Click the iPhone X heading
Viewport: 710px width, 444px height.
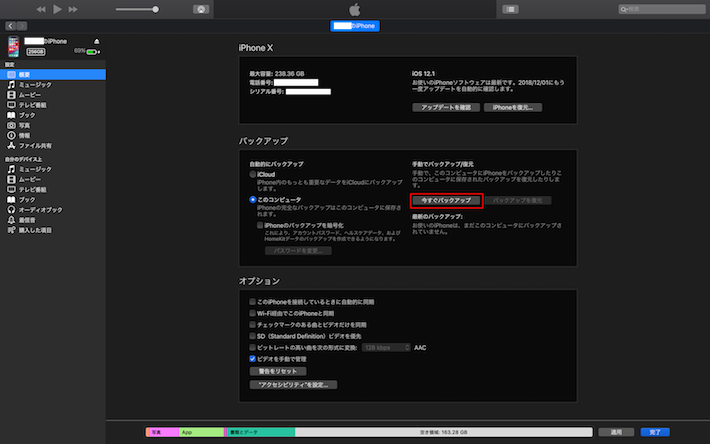[256, 48]
